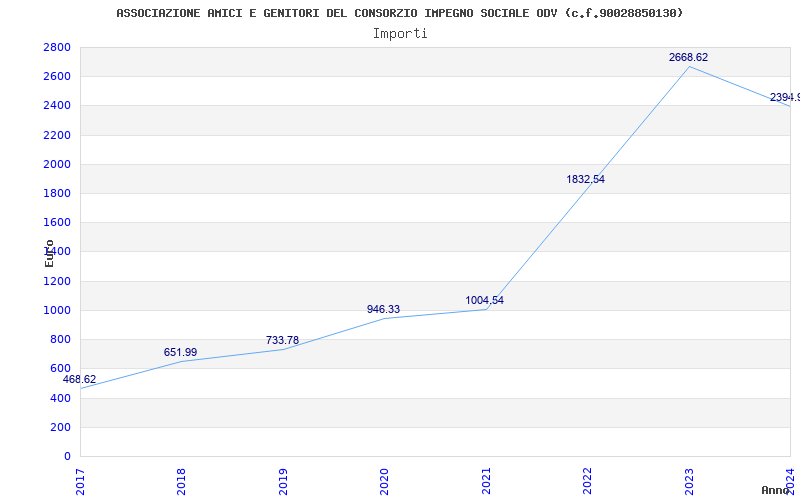
Task: Click the 2668.62 peak data label
Action: [x=688, y=58]
